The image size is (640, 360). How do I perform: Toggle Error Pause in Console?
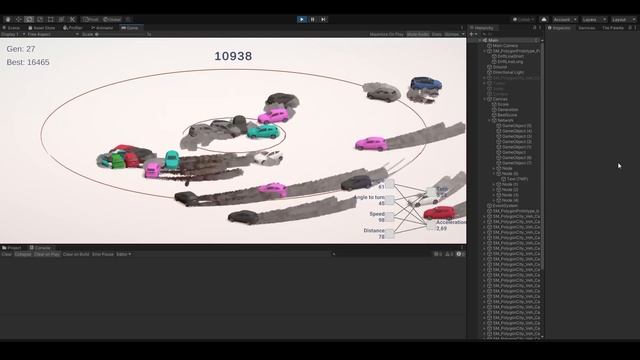pyautogui.click(x=103, y=254)
